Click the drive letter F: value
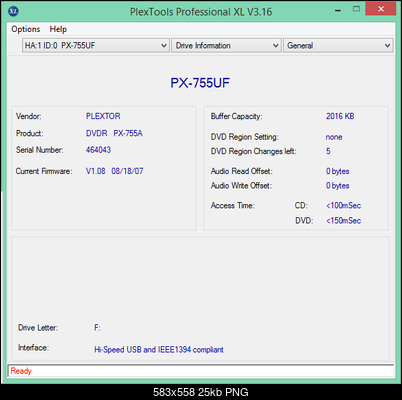The height and width of the screenshot is (400, 402). tap(97, 328)
